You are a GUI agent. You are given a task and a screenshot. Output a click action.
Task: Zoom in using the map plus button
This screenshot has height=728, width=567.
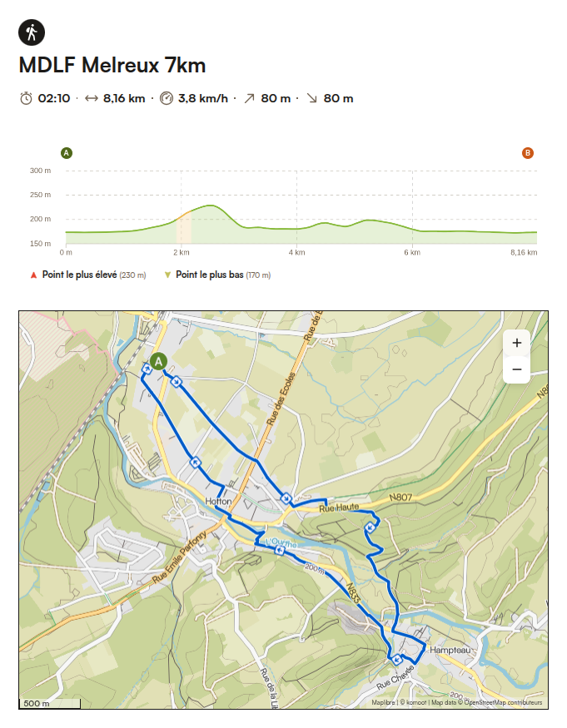tap(518, 342)
